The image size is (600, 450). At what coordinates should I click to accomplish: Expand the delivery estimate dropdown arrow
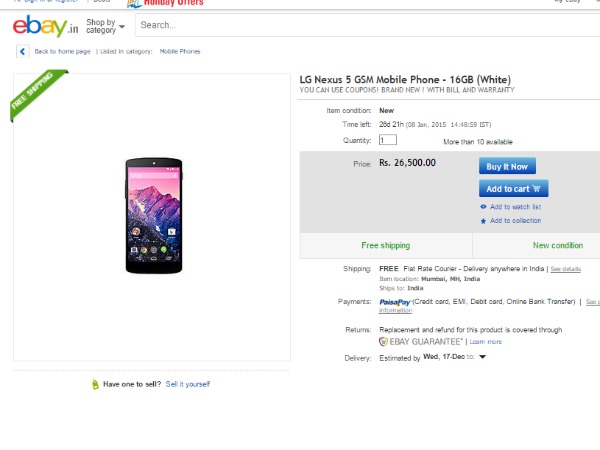(481, 356)
